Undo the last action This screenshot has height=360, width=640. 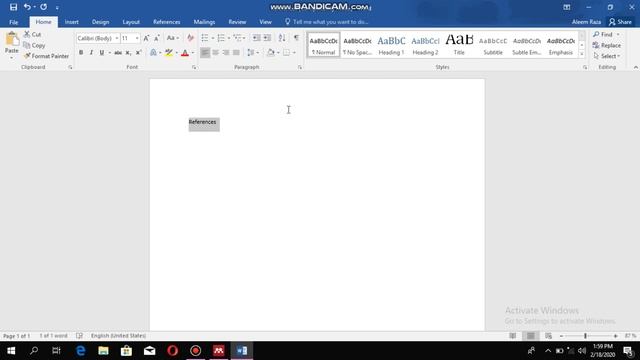pyautogui.click(x=27, y=7)
